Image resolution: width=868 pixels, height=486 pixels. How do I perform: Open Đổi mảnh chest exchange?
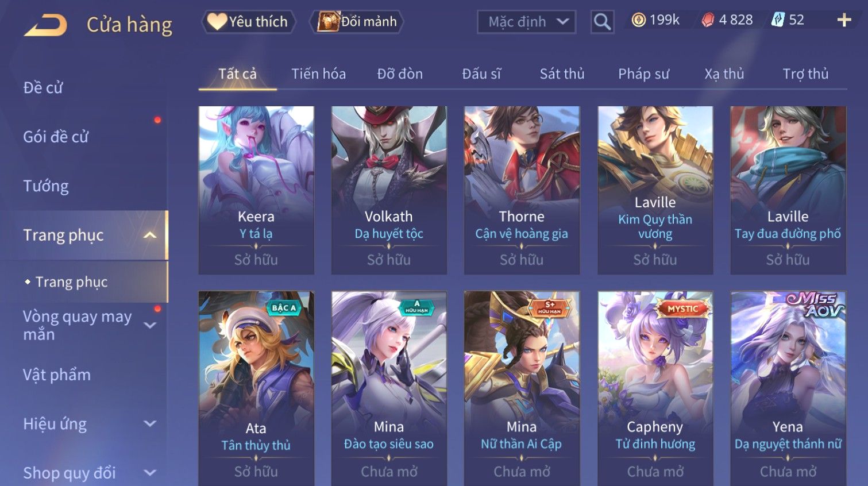[x=356, y=22]
